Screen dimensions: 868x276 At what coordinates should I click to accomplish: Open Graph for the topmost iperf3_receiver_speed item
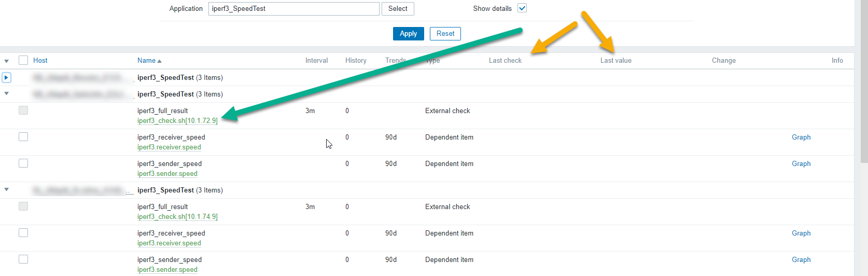(801, 137)
